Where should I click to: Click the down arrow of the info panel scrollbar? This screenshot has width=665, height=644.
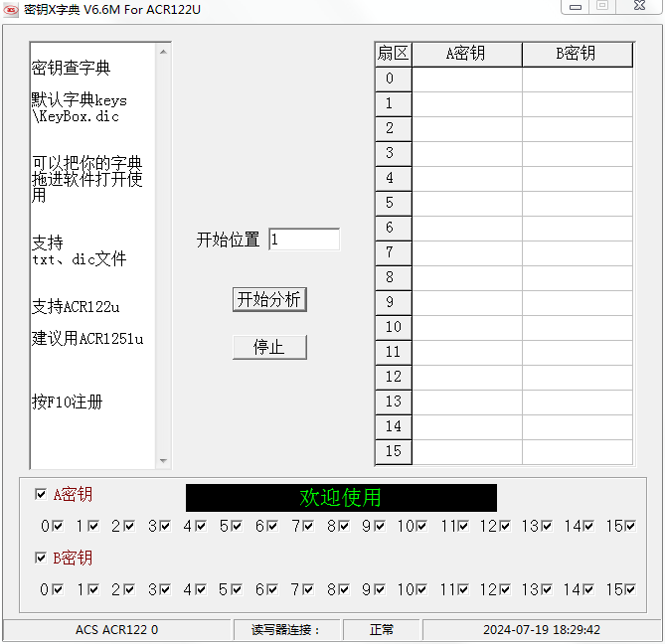(x=164, y=461)
